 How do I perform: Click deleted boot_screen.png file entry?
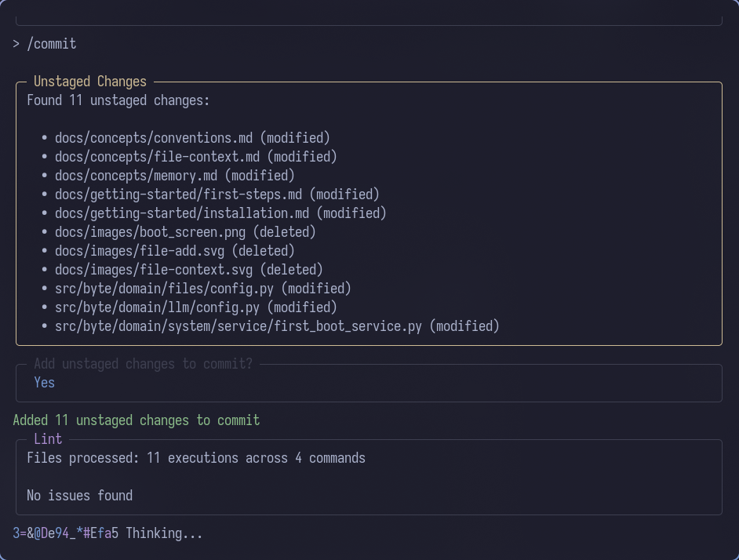(x=185, y=232)
